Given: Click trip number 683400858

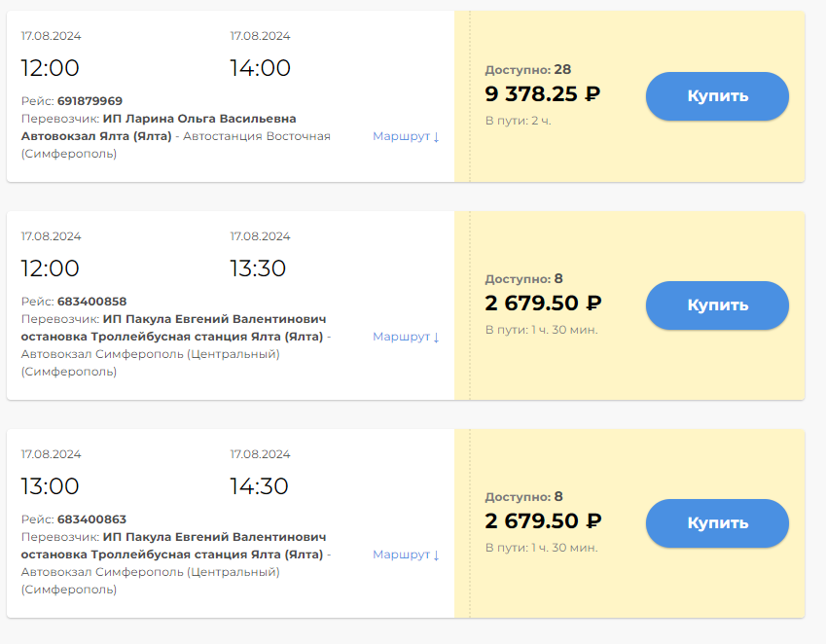Looking at the screenshot, I should (91, 302).
